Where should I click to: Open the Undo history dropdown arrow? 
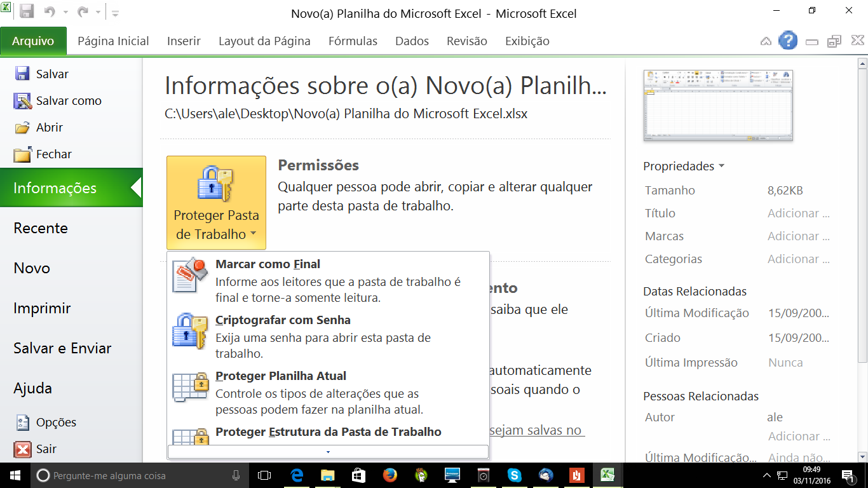coord(65,13)
